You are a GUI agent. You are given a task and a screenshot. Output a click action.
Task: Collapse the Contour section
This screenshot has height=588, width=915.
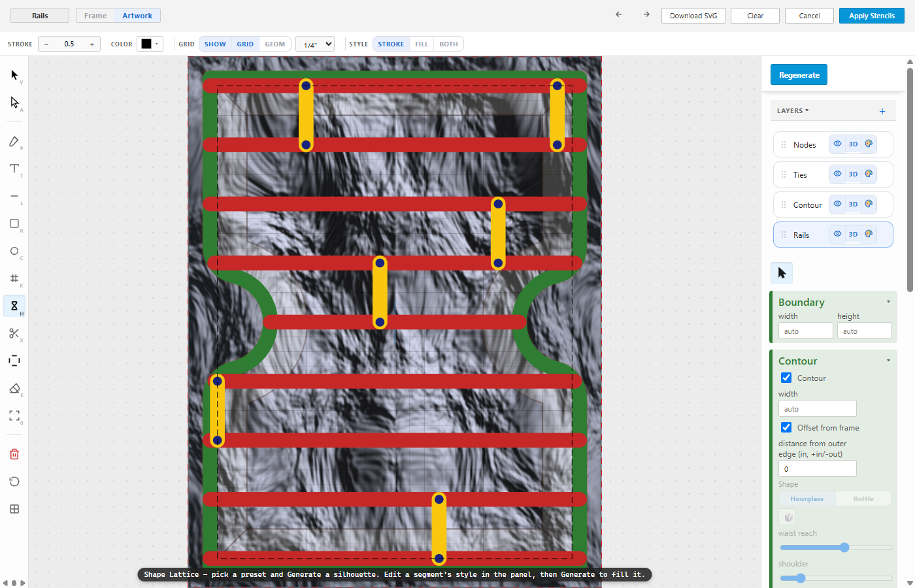click(888, 361)
